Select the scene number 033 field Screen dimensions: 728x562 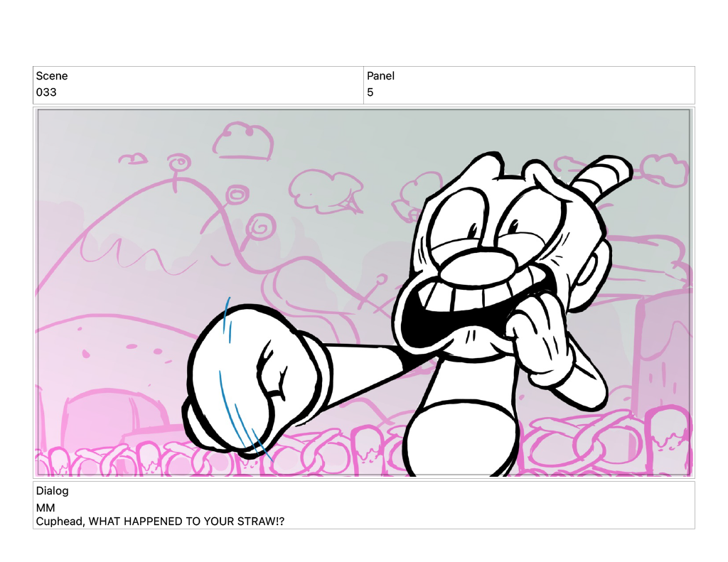tap(46, 92)
